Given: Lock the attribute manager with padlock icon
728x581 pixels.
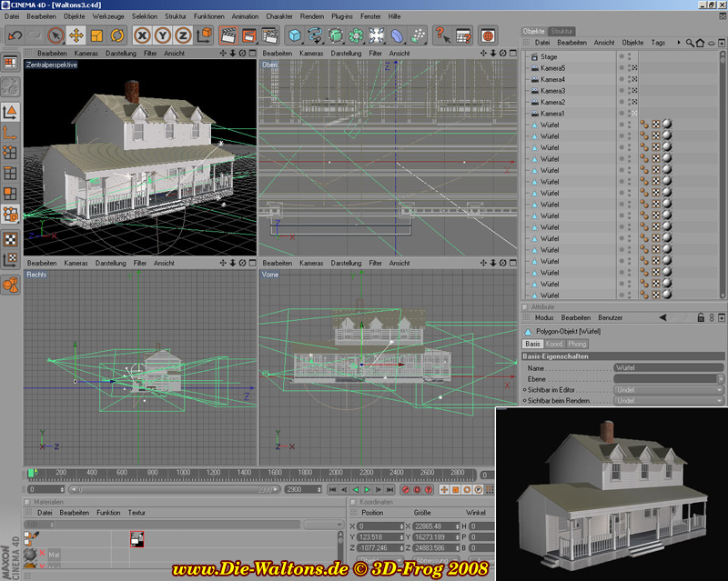Looking at the screenshot, I should (x=701, y=318).
